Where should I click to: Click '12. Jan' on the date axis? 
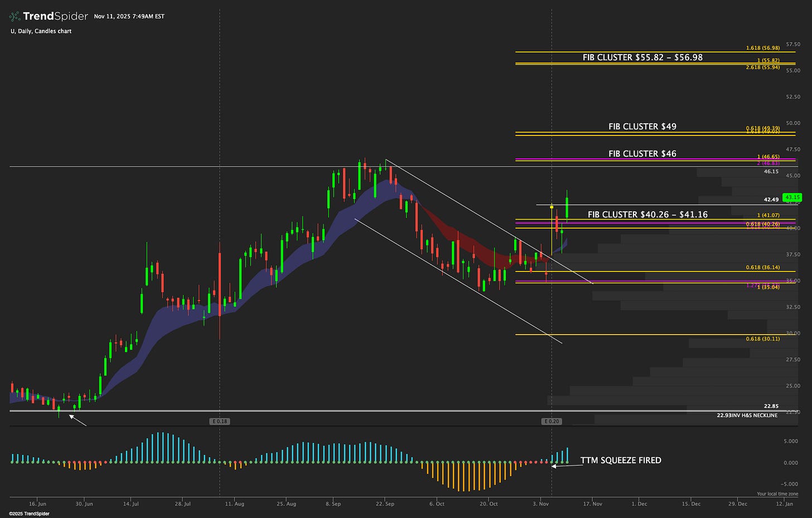click(784, 504)
